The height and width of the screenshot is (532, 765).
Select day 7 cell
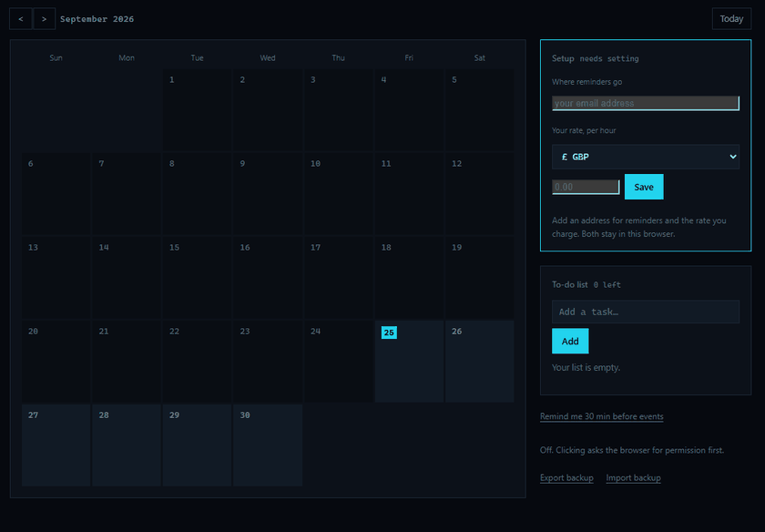pos(127,194)
